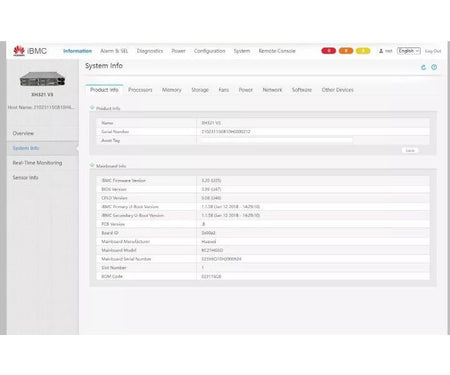Viewport: 450px width, 375px height.
Task: Collapse the Mainboard Info section
Action: pyautogui.click(x=92, y=165)
